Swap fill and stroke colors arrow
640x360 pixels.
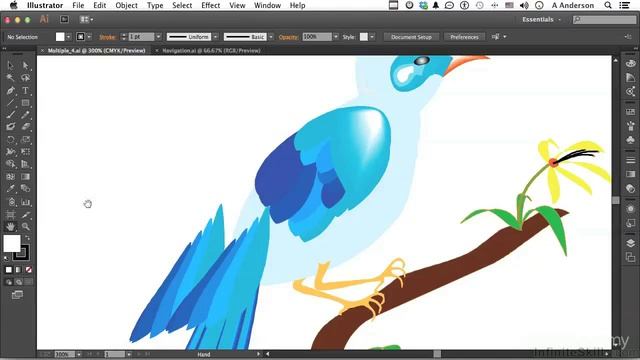tap(27, 238)
